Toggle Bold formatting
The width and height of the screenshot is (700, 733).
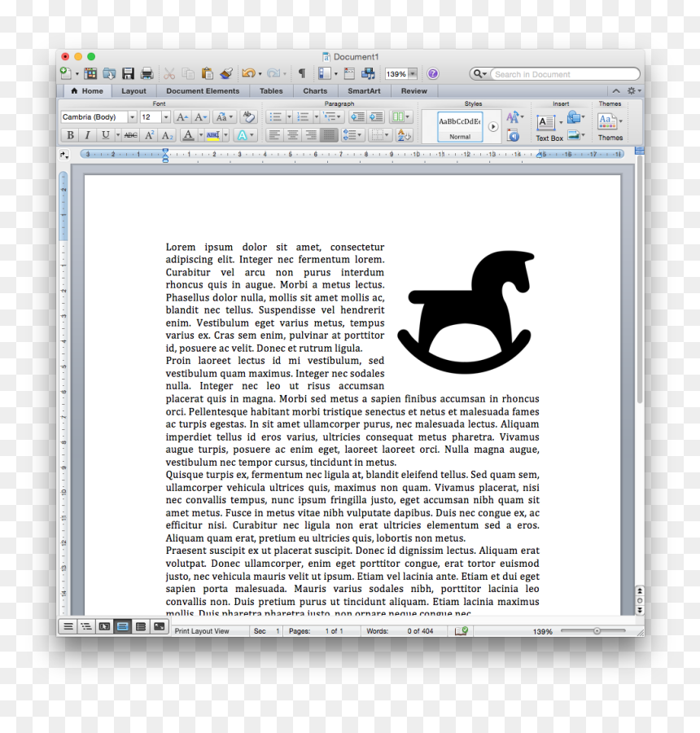[70, 135]
